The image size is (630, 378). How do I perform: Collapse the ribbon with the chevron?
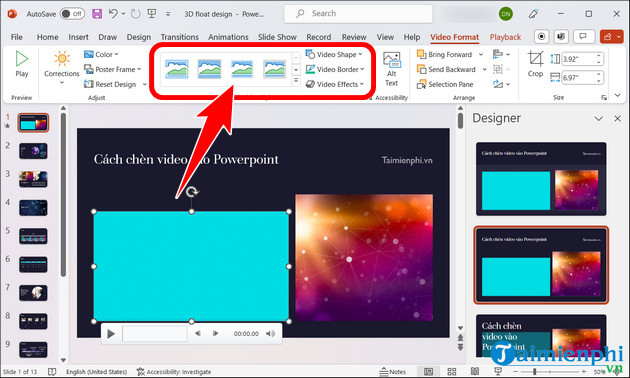pyautogui.click(x=618, y=96)
